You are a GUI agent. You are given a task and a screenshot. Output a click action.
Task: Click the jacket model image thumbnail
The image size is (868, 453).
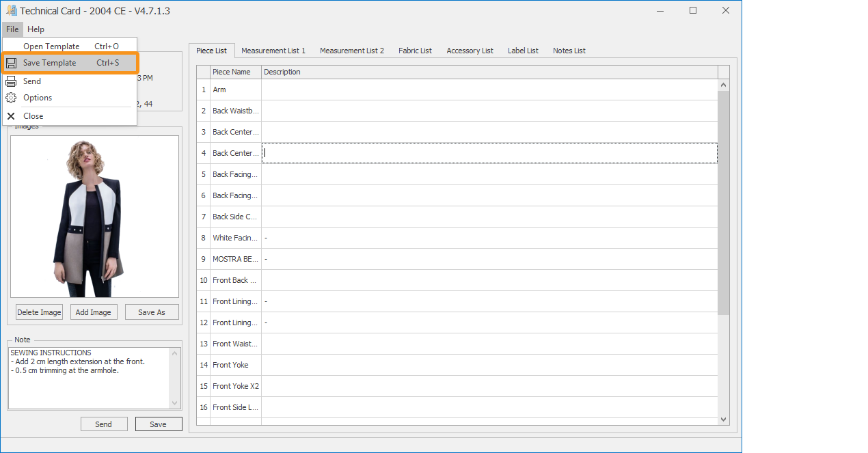click(x=94, y=217)
